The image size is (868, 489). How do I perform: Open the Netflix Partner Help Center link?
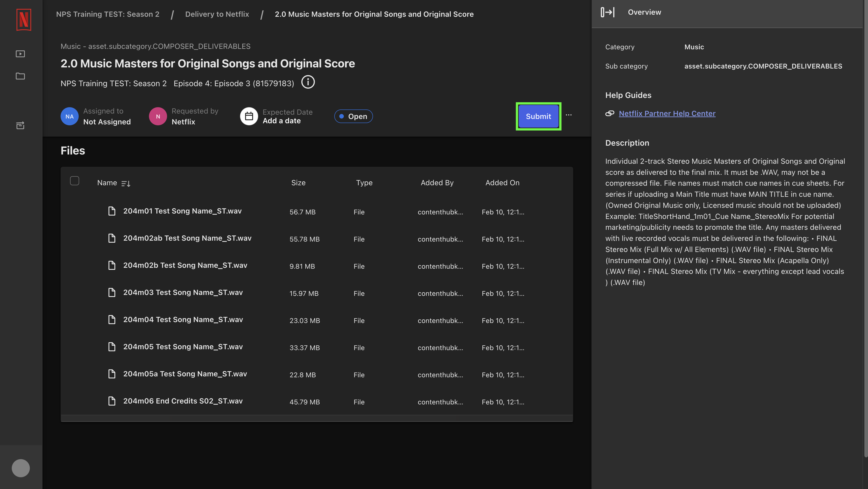click(667, 114)
